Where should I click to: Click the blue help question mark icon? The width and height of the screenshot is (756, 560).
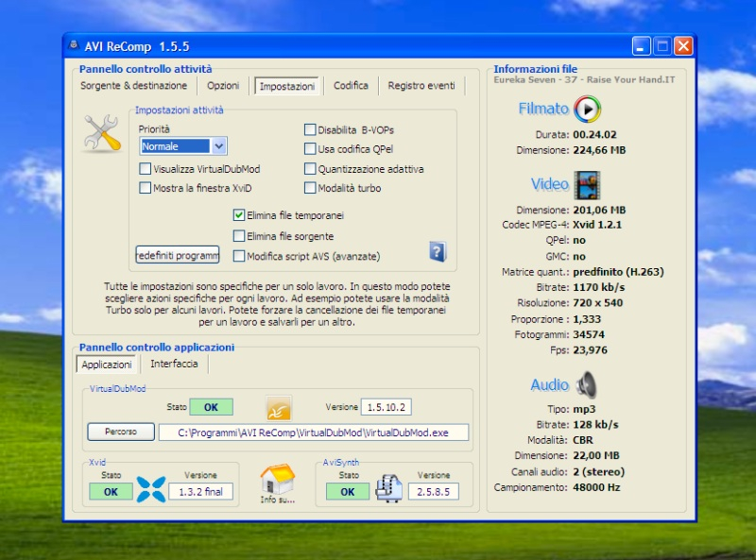pyautogui.click(x=437, y=251)
